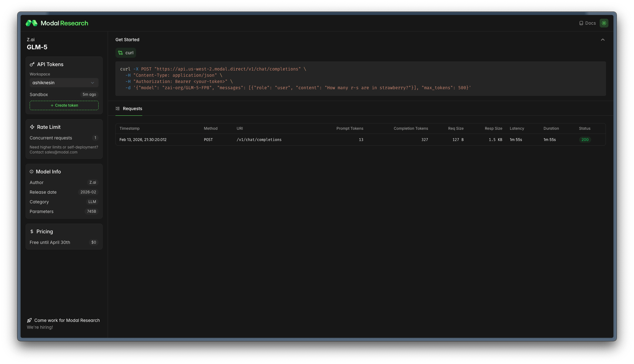Open Come work for Modal Research link
The image size is (634, 364).
pos(67,320)
